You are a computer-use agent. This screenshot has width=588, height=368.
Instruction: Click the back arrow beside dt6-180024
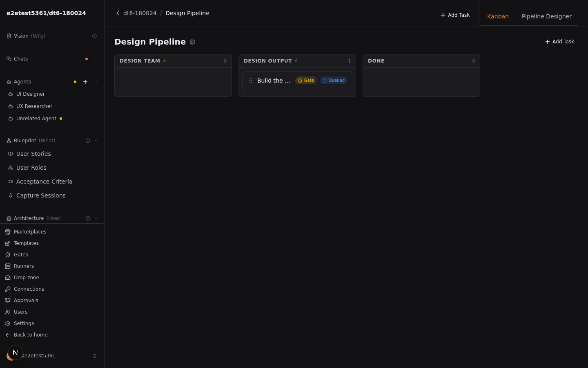118,13
